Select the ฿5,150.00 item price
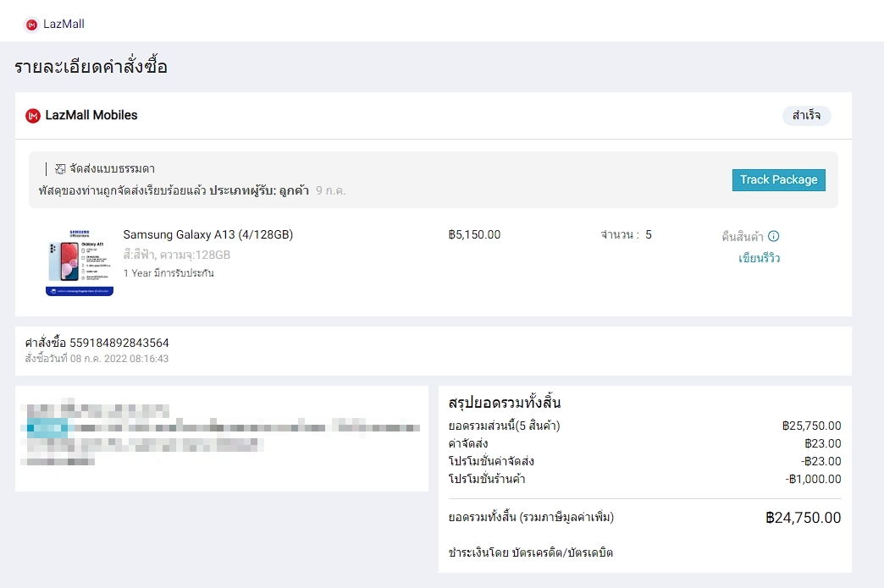The width and height of the screenshot is (884, 588). point(474,234)
